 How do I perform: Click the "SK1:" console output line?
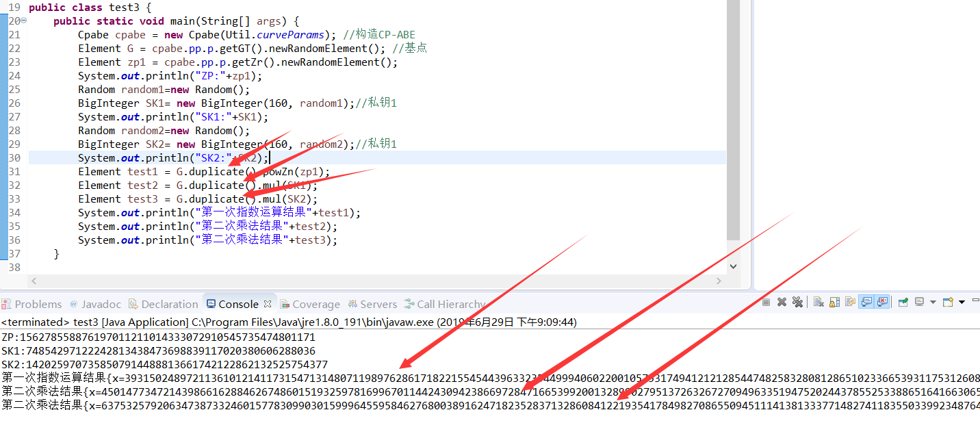click(x=158, y=351)
